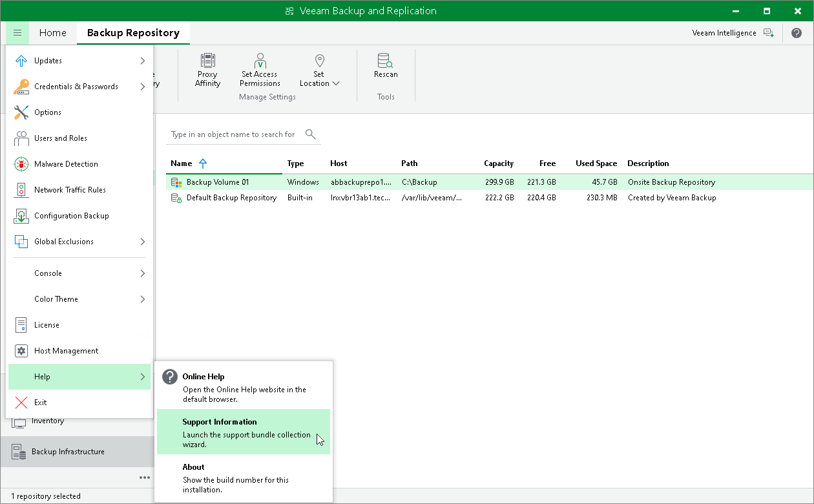
Task: Click the Network Traffic Rules traffic-light icon
Action: pos(21,190)
